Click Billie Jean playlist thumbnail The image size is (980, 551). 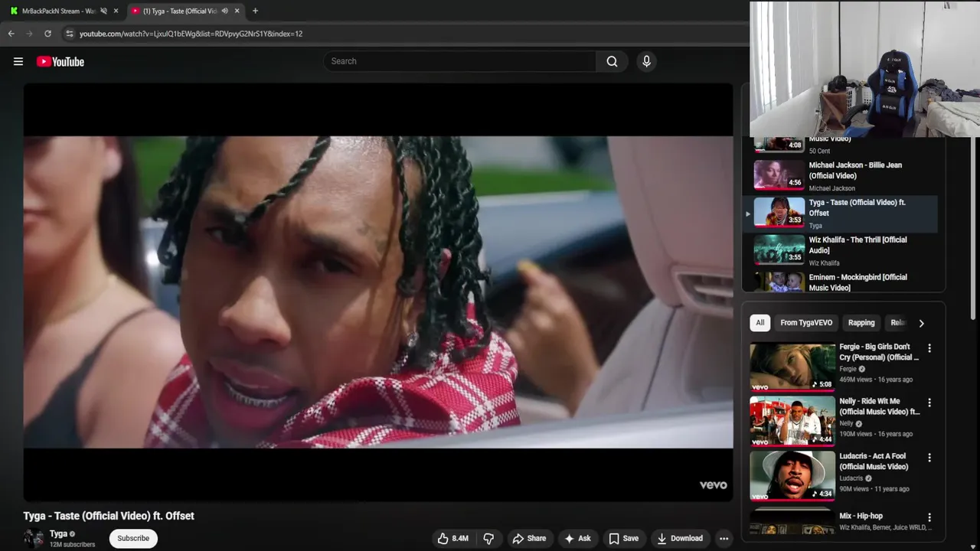pos(779,174)
